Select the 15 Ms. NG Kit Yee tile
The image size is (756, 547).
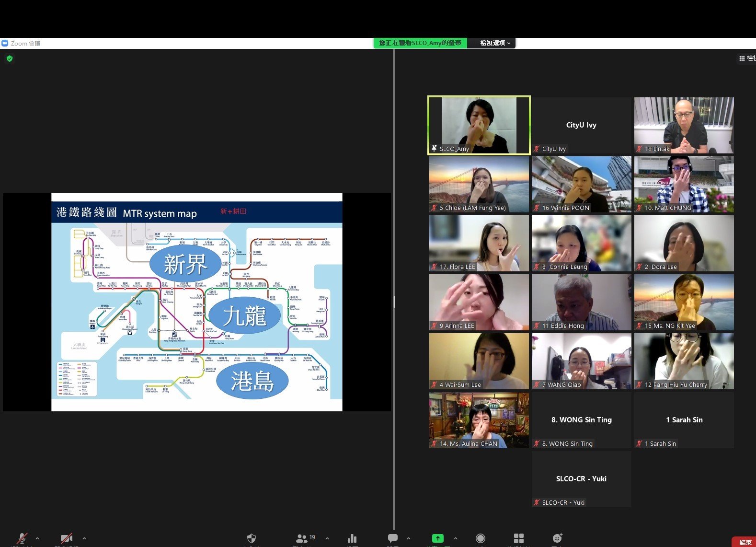coord(684,303)
